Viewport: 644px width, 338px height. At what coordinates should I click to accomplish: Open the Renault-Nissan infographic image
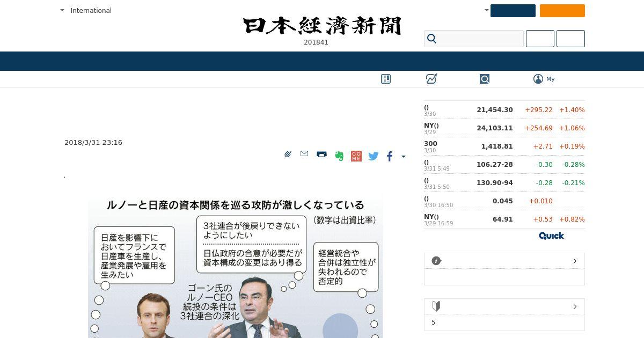tap(236, 268)
